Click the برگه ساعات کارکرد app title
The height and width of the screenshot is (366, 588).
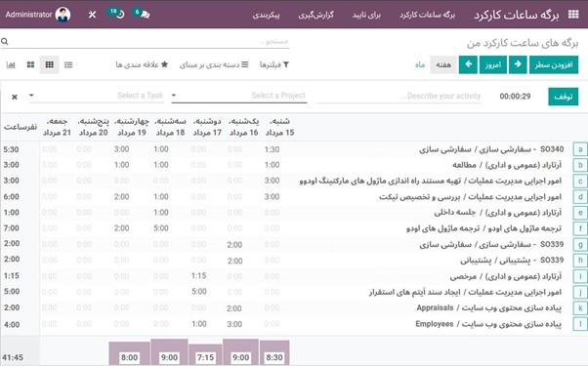(516, 15)
